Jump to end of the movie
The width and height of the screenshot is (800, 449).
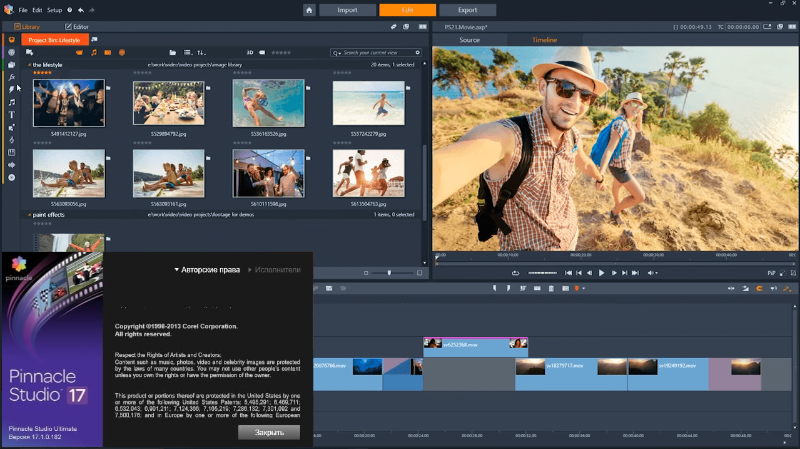tap(635, 273)
